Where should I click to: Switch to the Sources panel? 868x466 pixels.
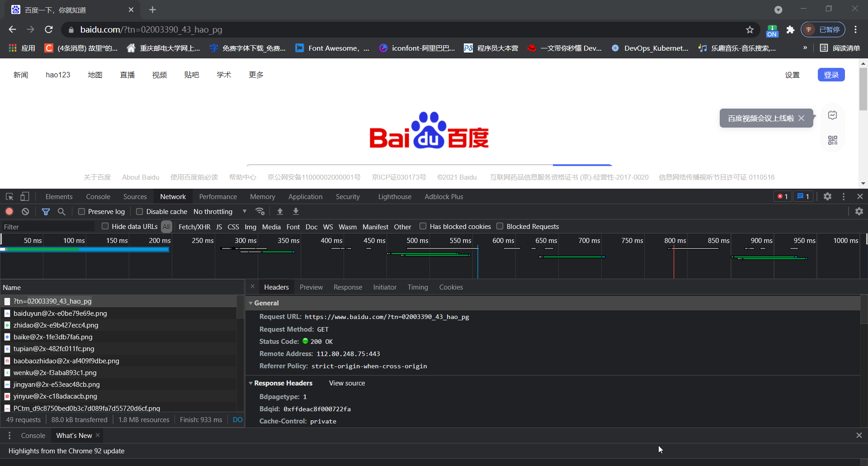pos(135,196)
